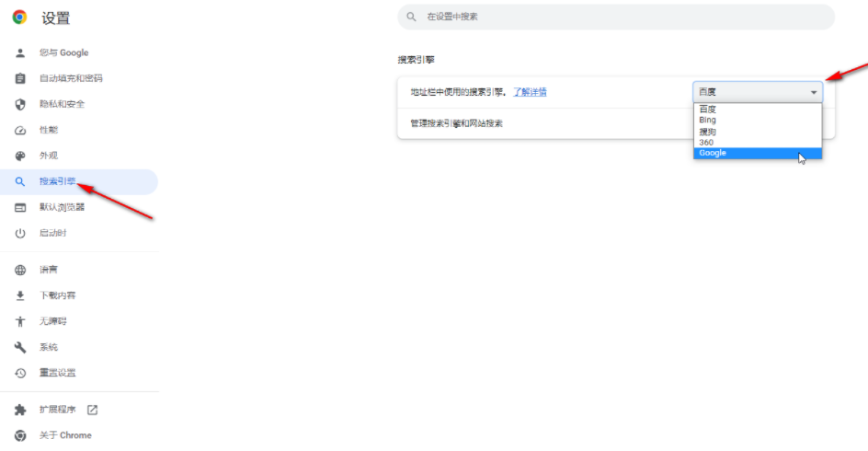Click the dropdown arrow of search engine selector

tap(814, 93)
